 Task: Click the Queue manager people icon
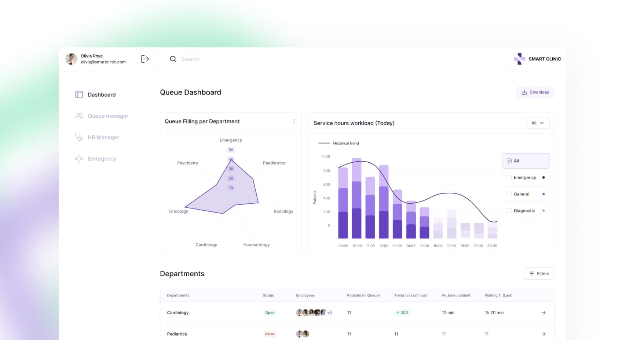click(79, 116)
